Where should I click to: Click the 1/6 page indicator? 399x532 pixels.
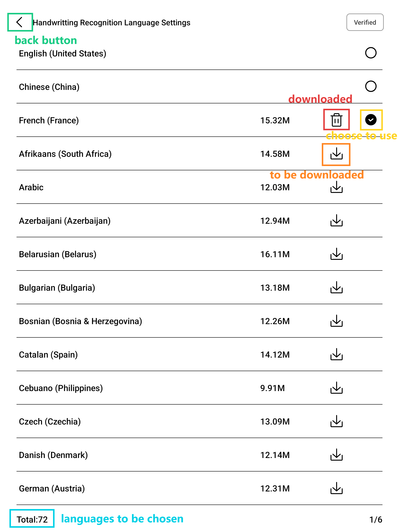pos(375,520)
